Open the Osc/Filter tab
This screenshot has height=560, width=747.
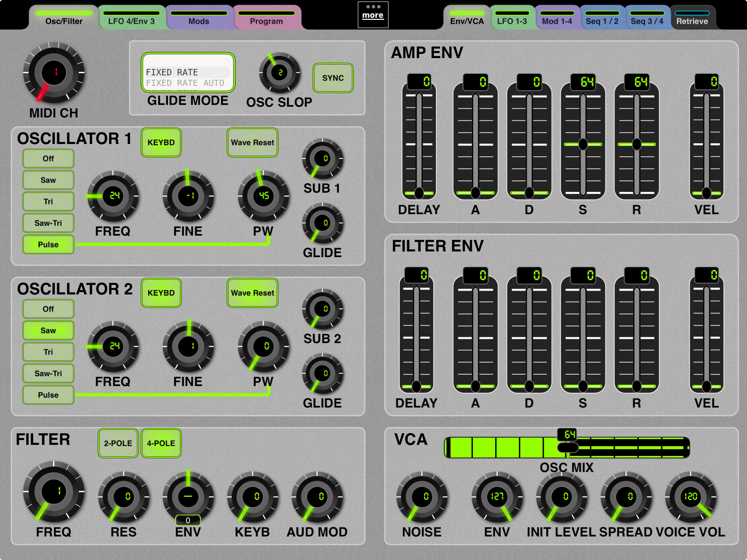[x=64, y=17]
